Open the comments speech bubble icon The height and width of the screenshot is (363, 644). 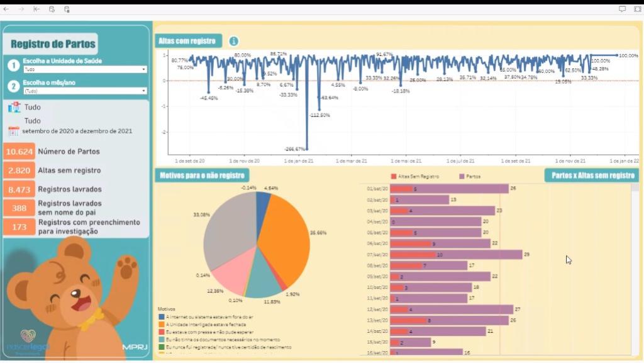click(x=622, y=9)
